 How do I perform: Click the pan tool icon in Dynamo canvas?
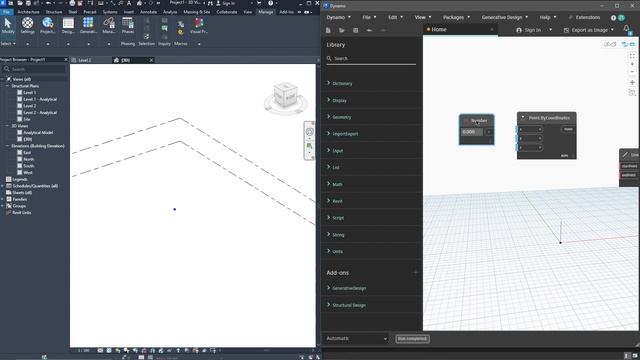click(x=632, y=82)
